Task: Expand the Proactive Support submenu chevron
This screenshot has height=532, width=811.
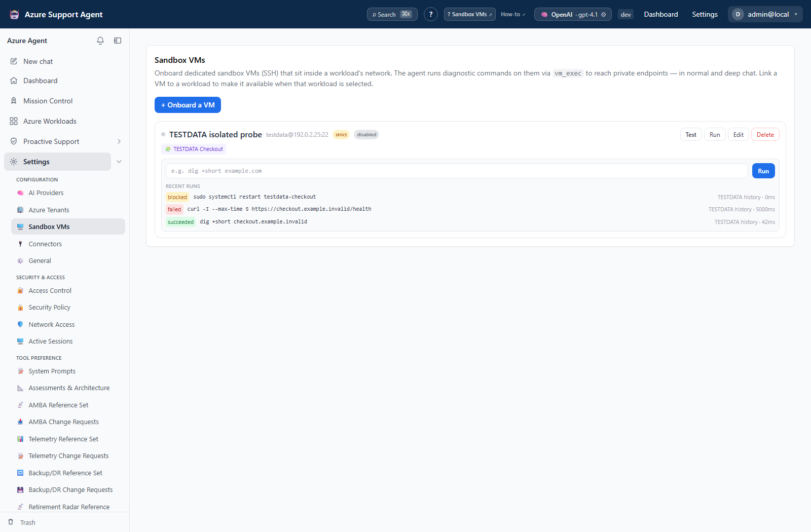Action: [119, 141]
